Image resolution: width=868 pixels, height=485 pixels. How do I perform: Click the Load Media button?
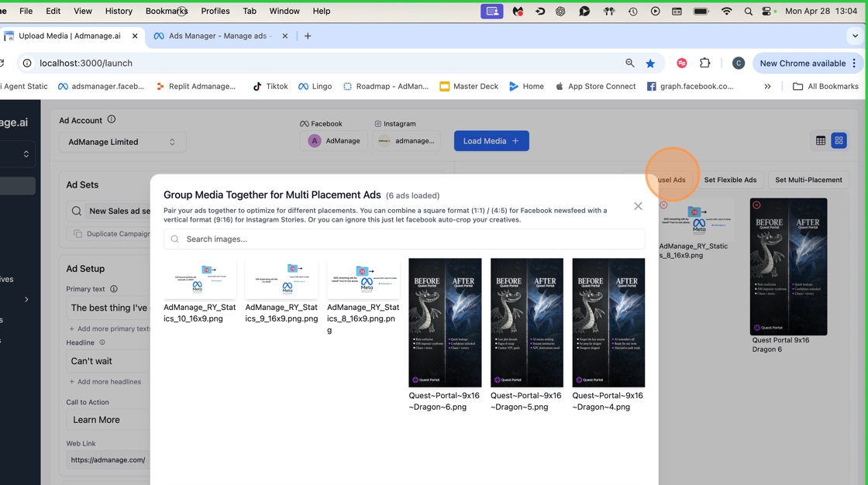coord(491,141)
